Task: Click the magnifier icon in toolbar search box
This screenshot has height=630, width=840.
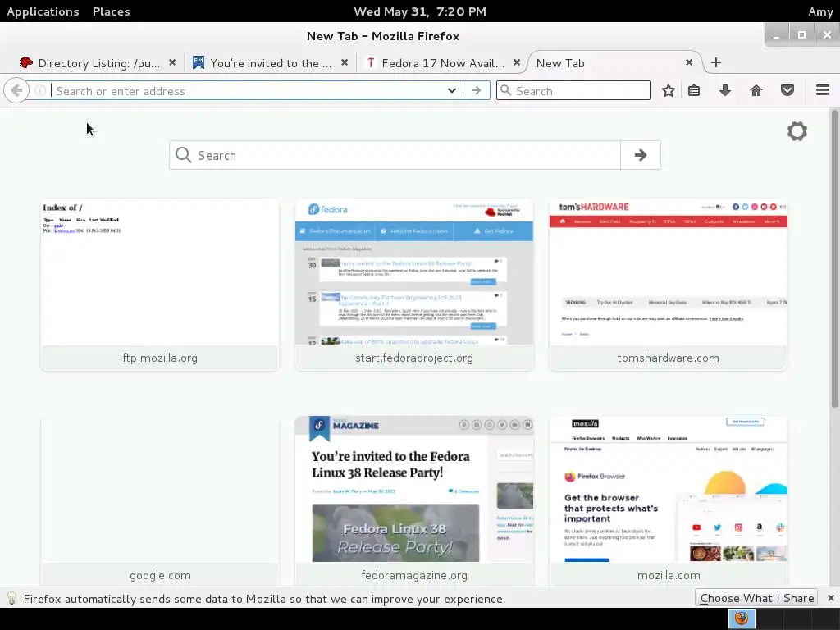Action: point(505,90)
